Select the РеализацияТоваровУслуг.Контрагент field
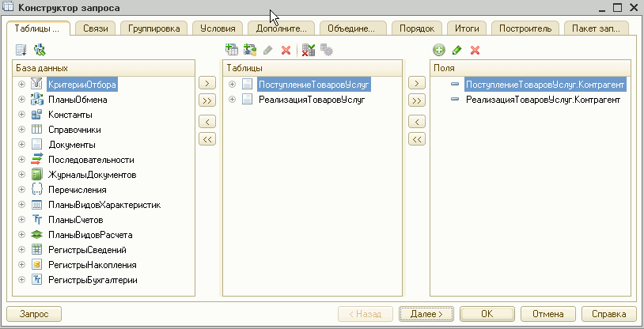Screen dimensions: 644x329 coord(543,100)
